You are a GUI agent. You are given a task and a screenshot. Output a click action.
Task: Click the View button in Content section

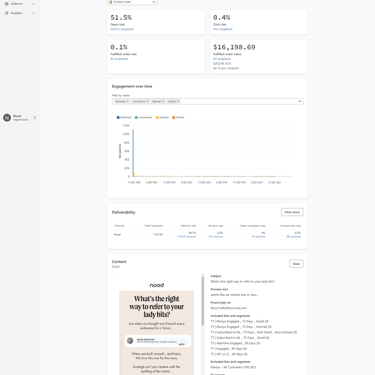coord(296,264)
